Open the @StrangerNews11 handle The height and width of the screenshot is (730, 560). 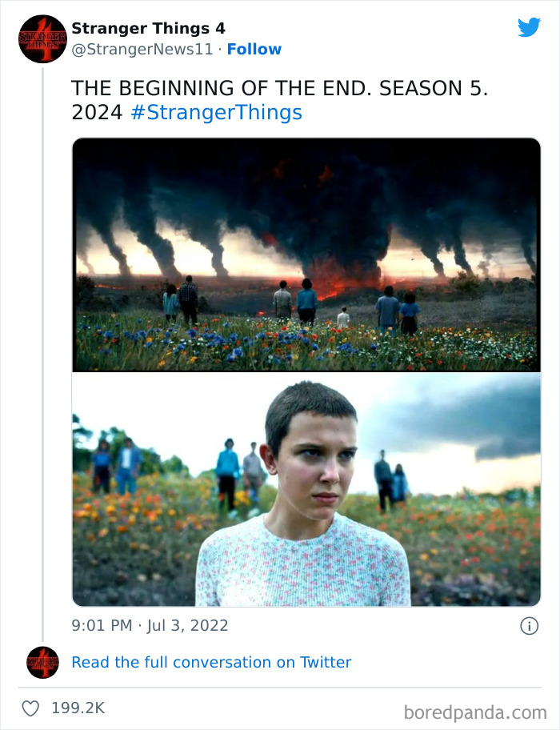142,50
